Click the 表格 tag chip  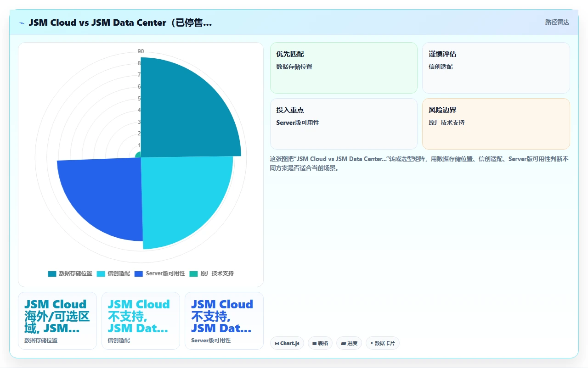point(320,343)
